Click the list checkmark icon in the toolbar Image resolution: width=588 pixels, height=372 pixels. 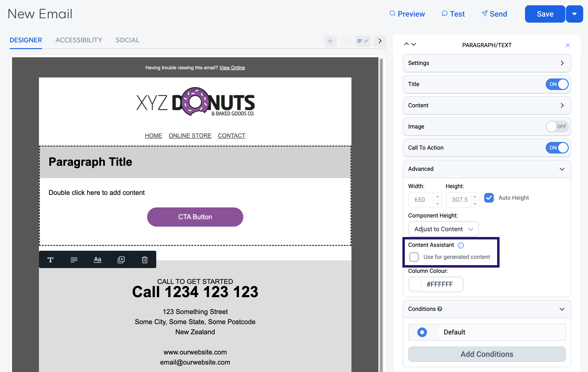(363, 41)
